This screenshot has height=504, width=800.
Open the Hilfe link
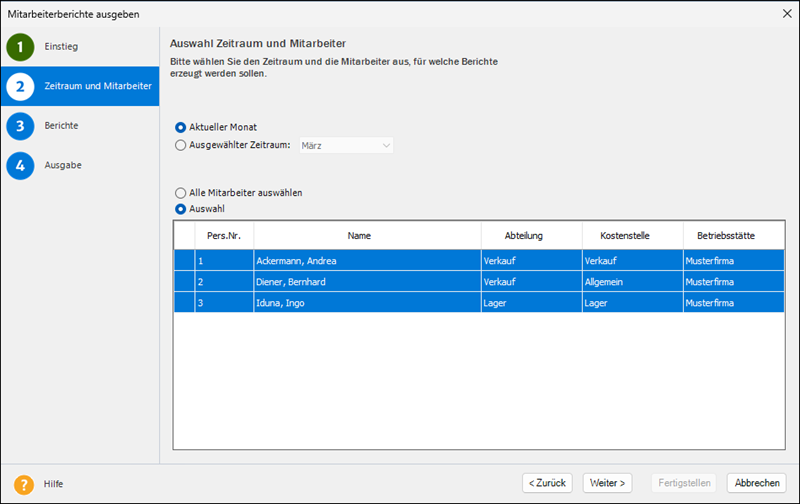pyautogui.click(x=53, y=484)
